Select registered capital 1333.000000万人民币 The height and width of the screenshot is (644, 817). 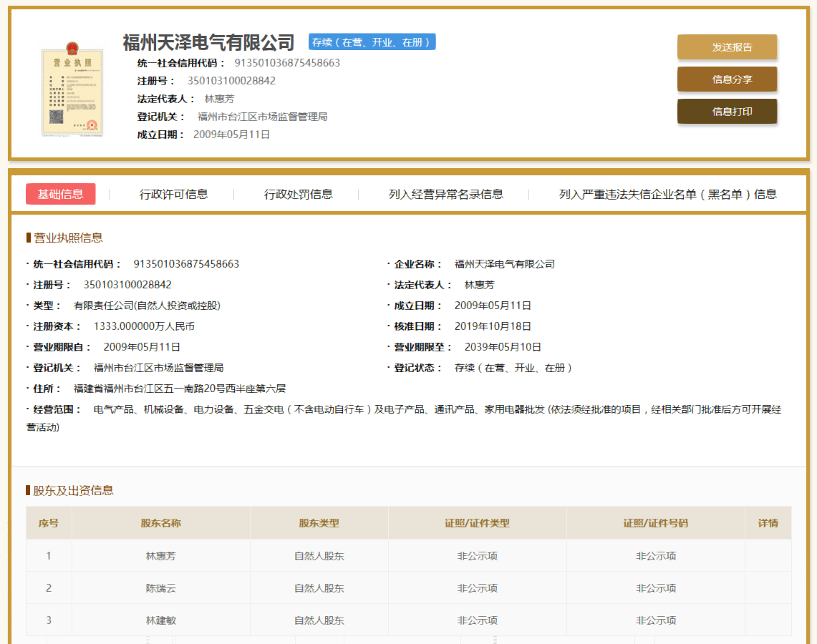(x=144, y=326)
